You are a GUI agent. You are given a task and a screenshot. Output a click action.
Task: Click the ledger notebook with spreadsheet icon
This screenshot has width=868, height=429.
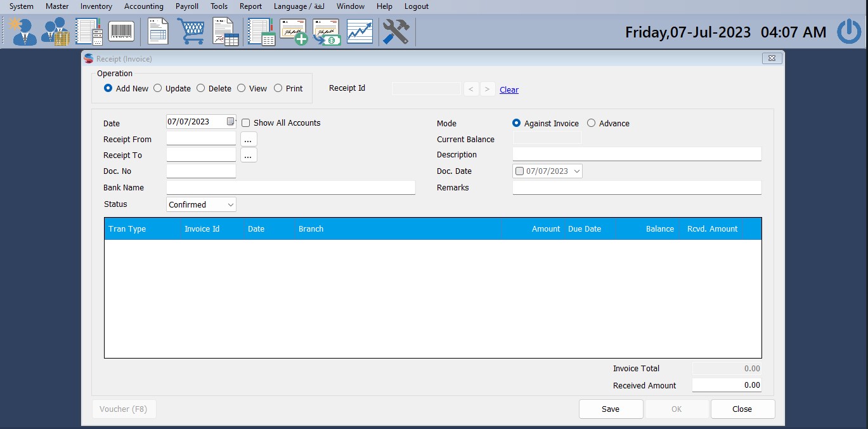coord(261,32)
